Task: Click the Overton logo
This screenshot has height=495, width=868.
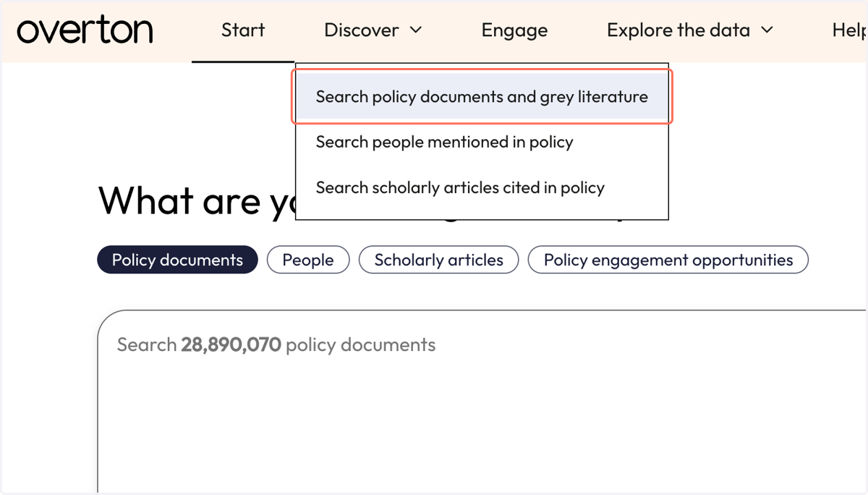Action: 85,30
